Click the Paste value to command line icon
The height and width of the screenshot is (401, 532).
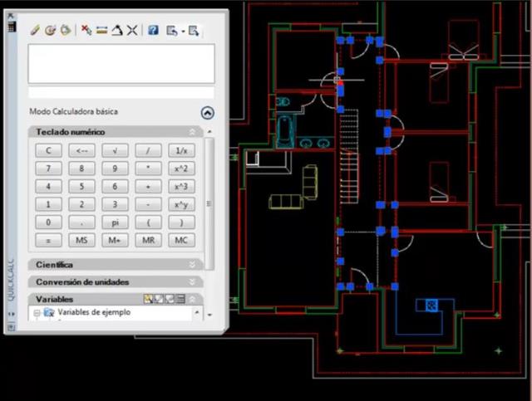(66, 30)
